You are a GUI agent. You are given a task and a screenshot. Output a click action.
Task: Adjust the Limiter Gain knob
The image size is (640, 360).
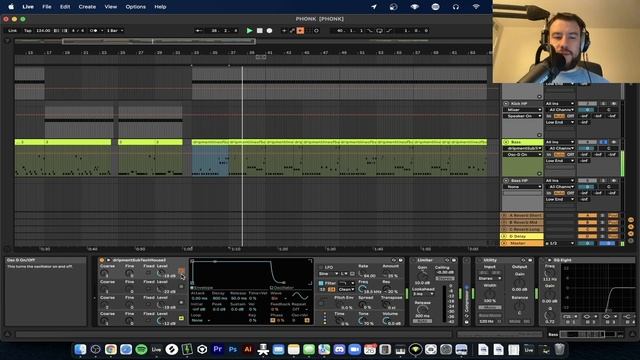pyautogui.click(x=422, y=276)
